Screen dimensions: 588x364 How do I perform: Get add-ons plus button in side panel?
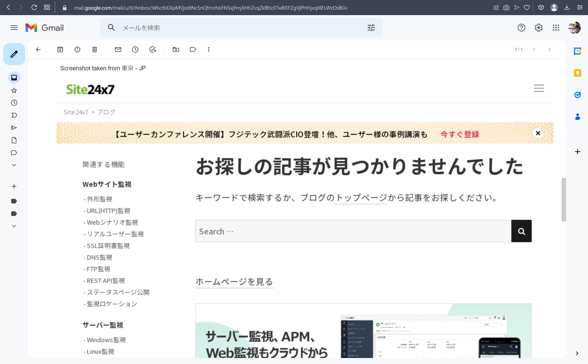[x=578, y=152]
